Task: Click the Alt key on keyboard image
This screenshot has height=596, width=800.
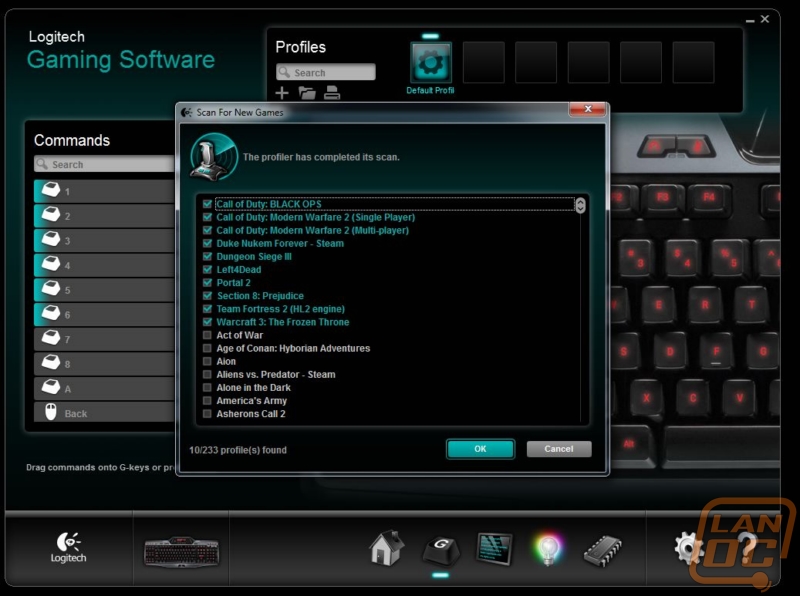Action: 629,444
